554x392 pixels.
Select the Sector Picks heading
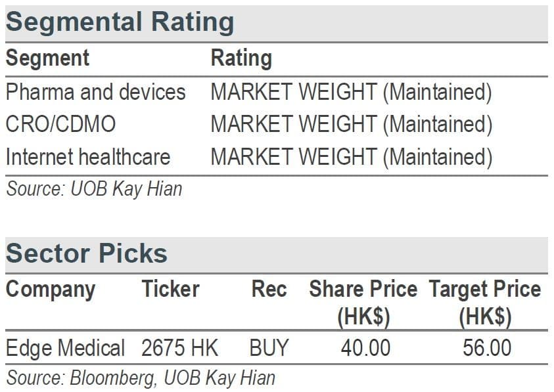pyautogui.click(x=87, y=253)
